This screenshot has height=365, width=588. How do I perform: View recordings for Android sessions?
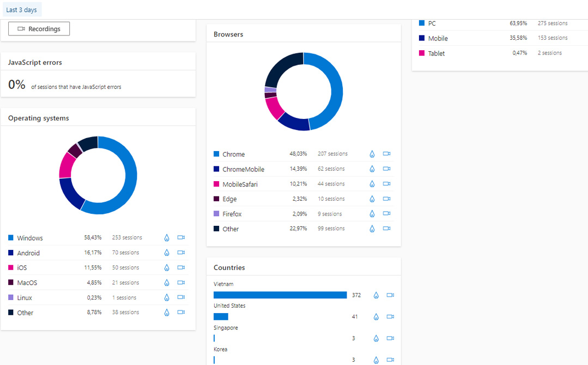point(181,253)
